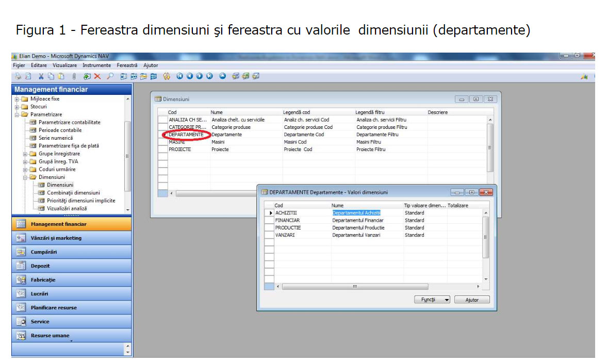
Task: Click the Vânzări și marketing module icon
Action: pyautogui.click(x=21, y=238)
